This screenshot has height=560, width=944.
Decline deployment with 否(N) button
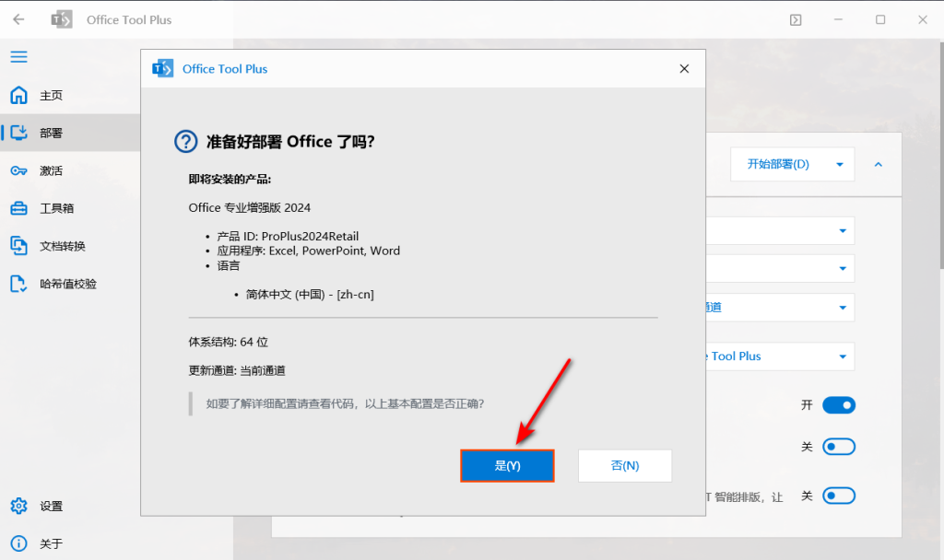coord(625,465)
